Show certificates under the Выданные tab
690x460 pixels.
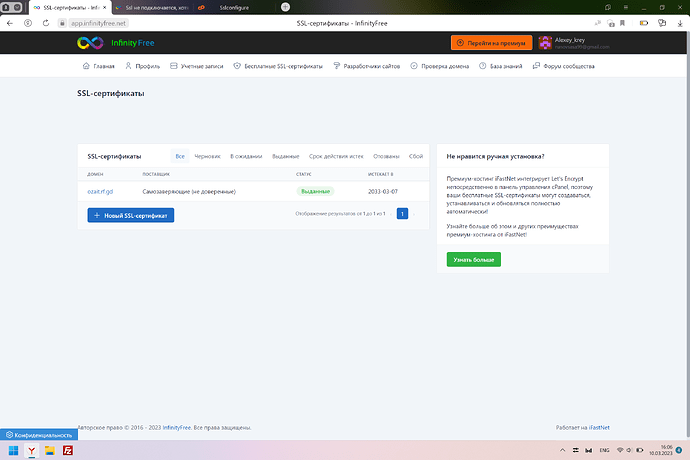(285, 156)
